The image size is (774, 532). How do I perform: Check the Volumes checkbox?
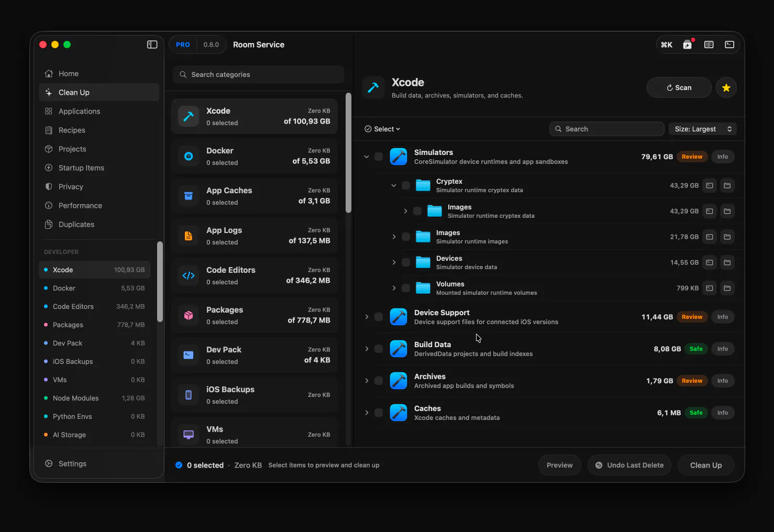406,288
